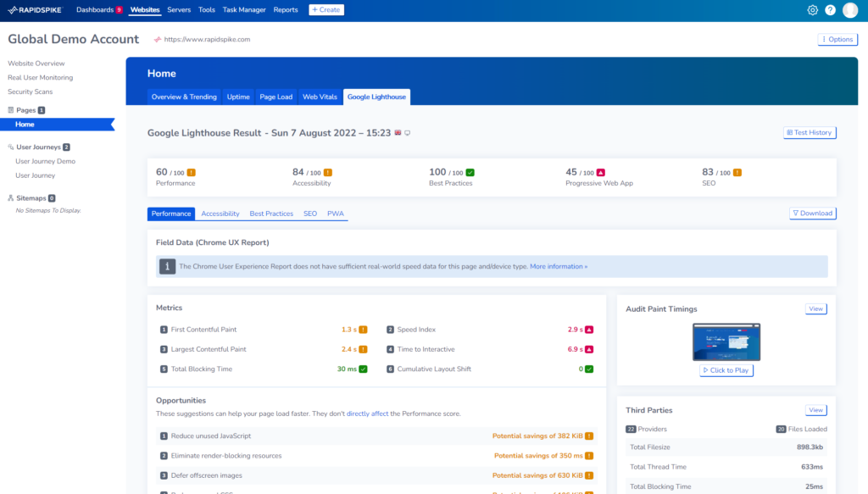Click the device icon beside the result date

point(408,133)
